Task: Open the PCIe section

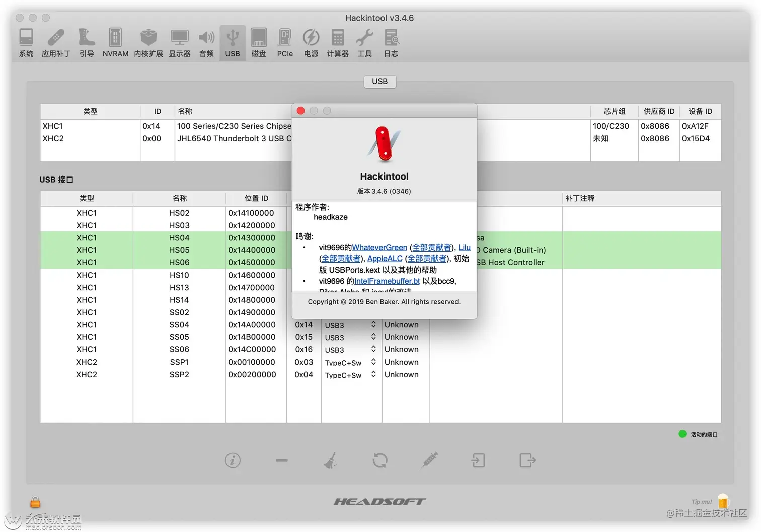Action: click(x=285, y=43)
